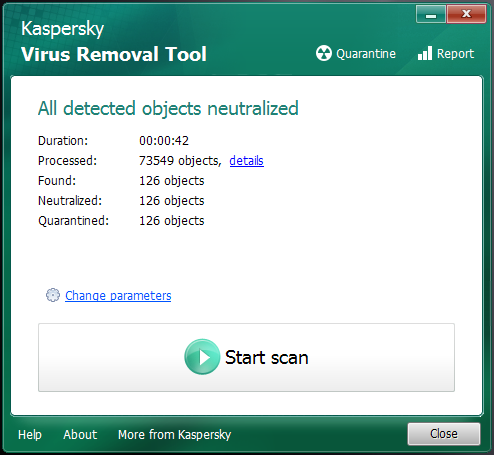Click the Report bar chart icon
494x455 pixels.
[x=425, y=53]
